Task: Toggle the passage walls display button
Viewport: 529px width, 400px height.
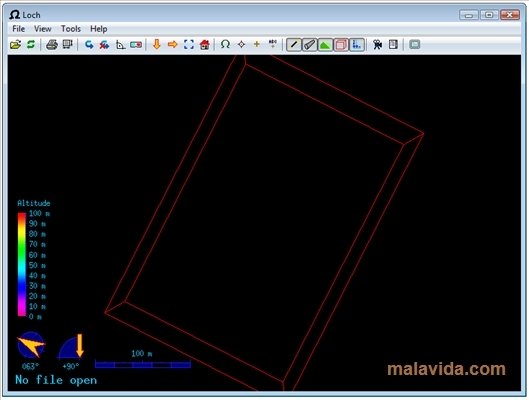Action: coord(309,45)
